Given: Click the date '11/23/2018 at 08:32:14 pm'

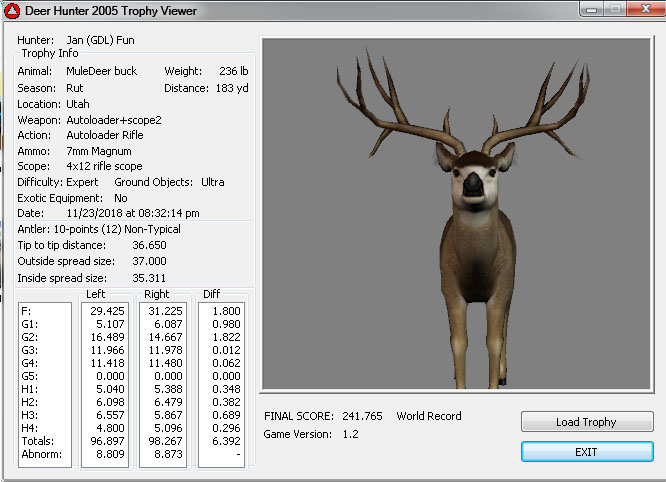Looking at the screenshot, I should pos(133,213).
